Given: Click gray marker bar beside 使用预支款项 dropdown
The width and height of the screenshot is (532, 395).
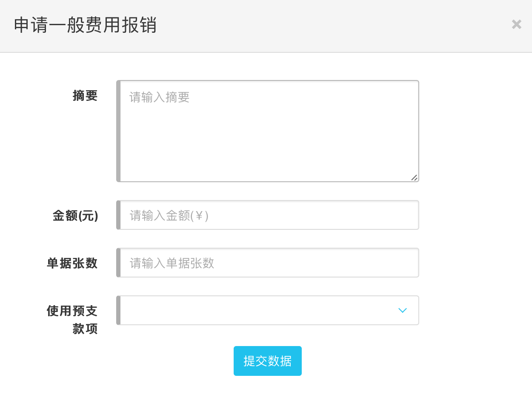Looking at the screenshot, I should click(x=118, y=310).
